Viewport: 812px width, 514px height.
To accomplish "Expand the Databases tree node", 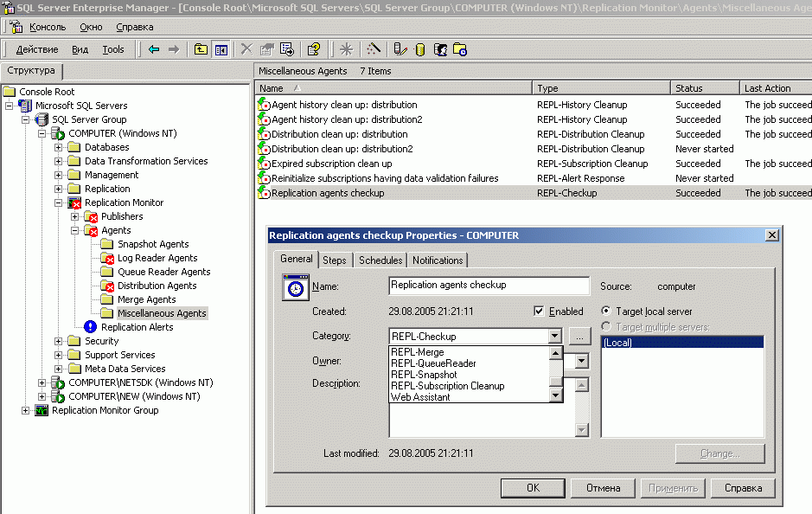I will (59, 147).
